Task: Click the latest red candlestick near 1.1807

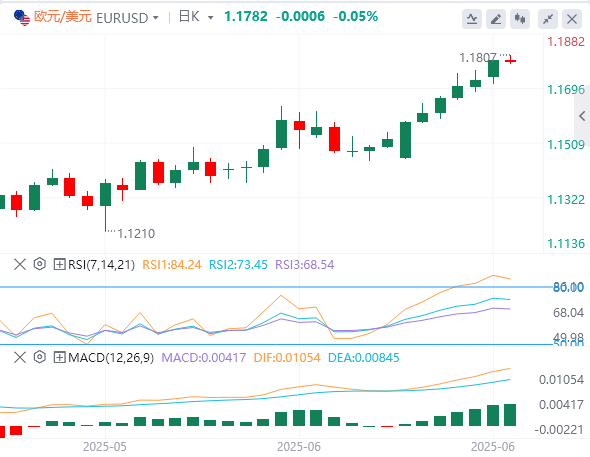Action: pyautogui.click(x=511, y=60)
